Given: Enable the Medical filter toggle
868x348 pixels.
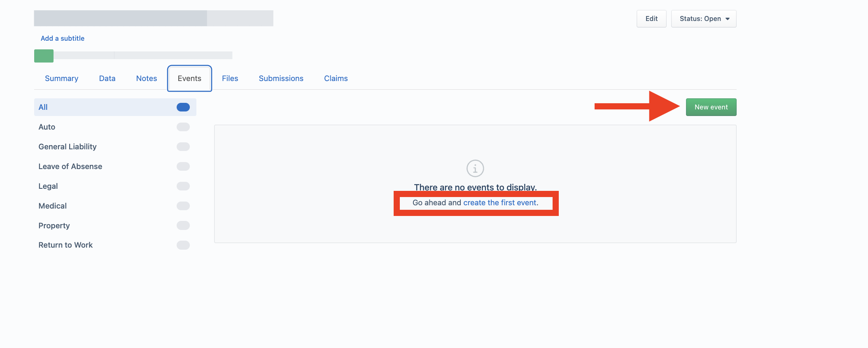Looking at the screenshot, I should [183, 206].
